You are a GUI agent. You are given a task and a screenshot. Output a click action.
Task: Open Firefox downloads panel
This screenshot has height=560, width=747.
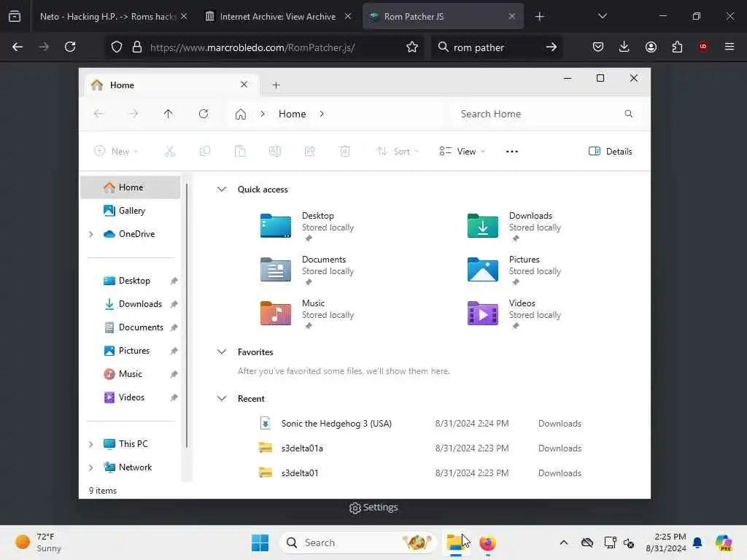(x=624, y=47)
